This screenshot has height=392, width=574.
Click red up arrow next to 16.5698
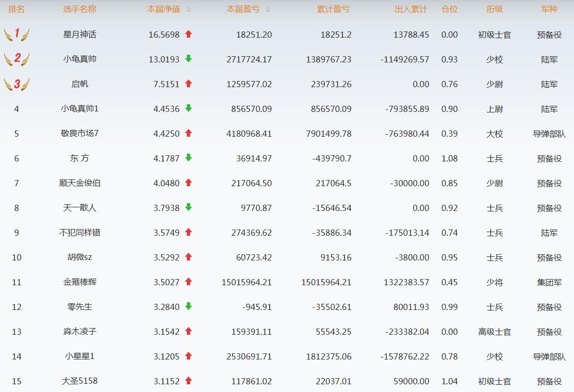[189, 34]
